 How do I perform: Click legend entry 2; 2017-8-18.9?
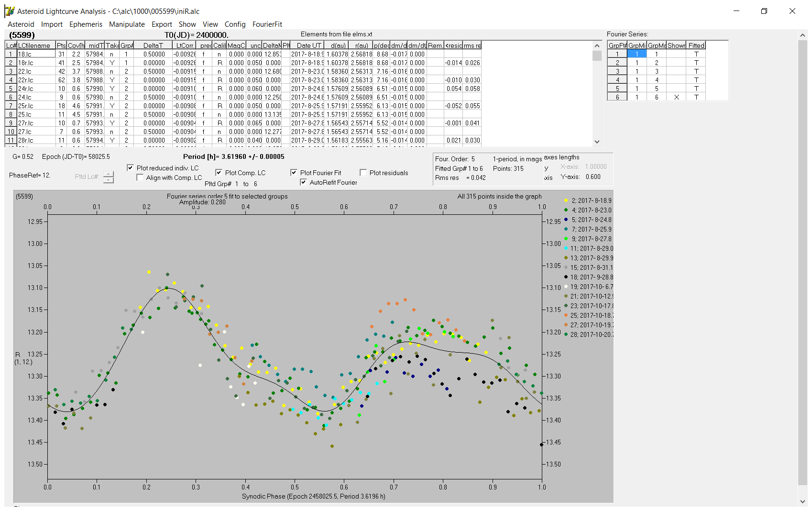tap(588, 200)
